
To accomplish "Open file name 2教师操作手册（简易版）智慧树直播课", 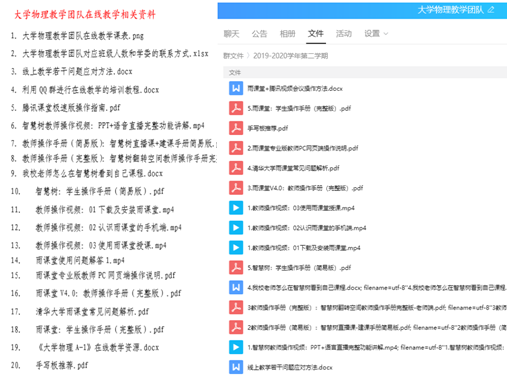I will click(377, 328).
